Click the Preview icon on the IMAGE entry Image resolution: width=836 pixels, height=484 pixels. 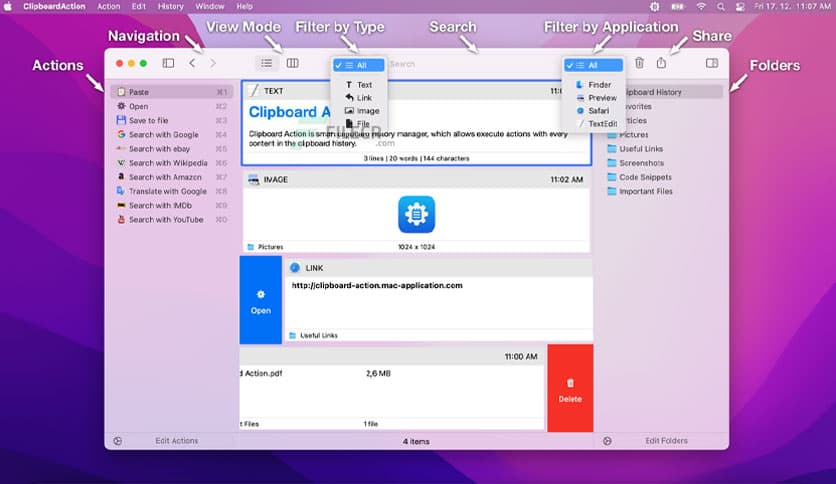tap(253, 180)
